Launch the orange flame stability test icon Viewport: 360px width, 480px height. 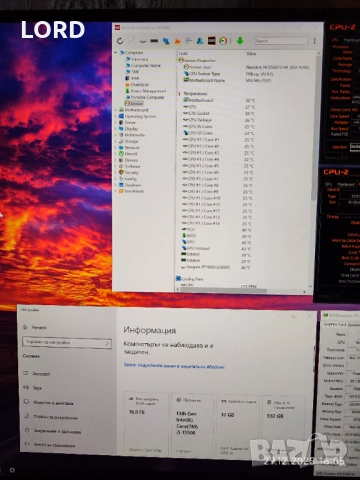tap(177, 41)
